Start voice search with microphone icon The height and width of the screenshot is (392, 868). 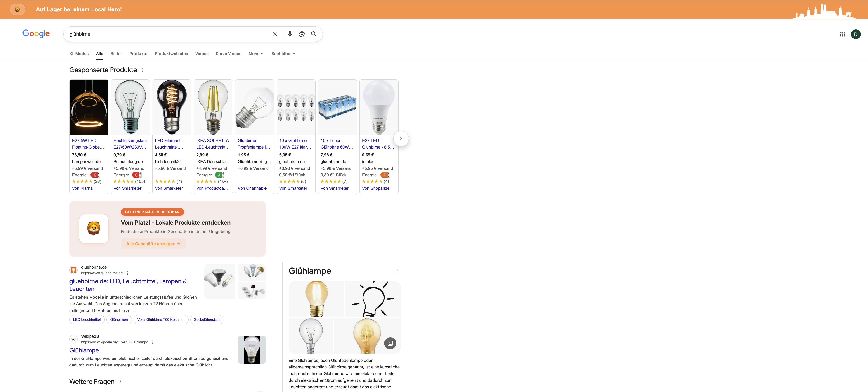289,34
